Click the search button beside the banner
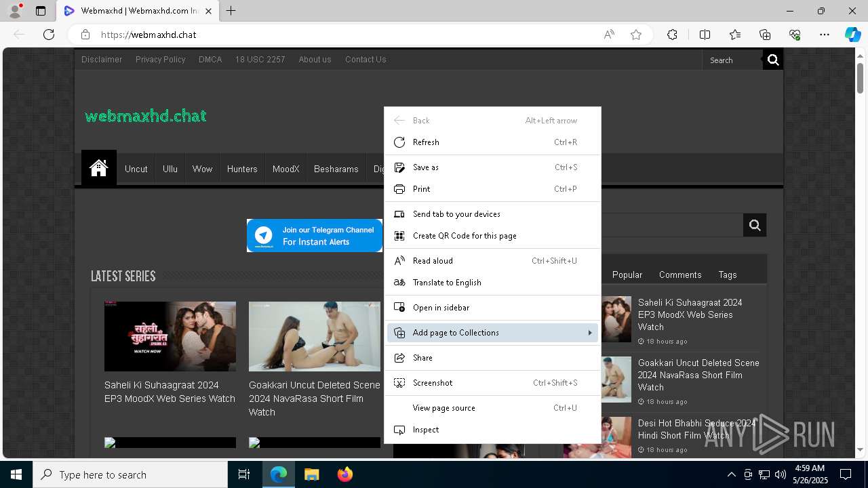 pyautogui.click(x=755, y=225)
